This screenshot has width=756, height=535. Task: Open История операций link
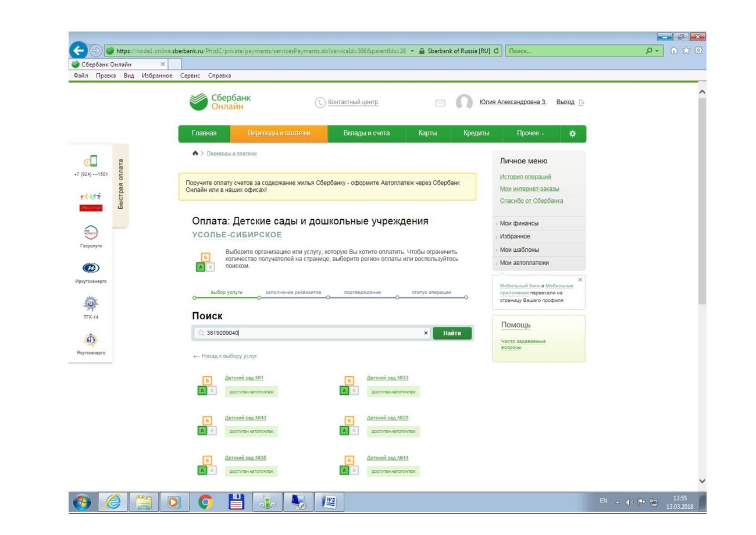(x=525, y=177)
